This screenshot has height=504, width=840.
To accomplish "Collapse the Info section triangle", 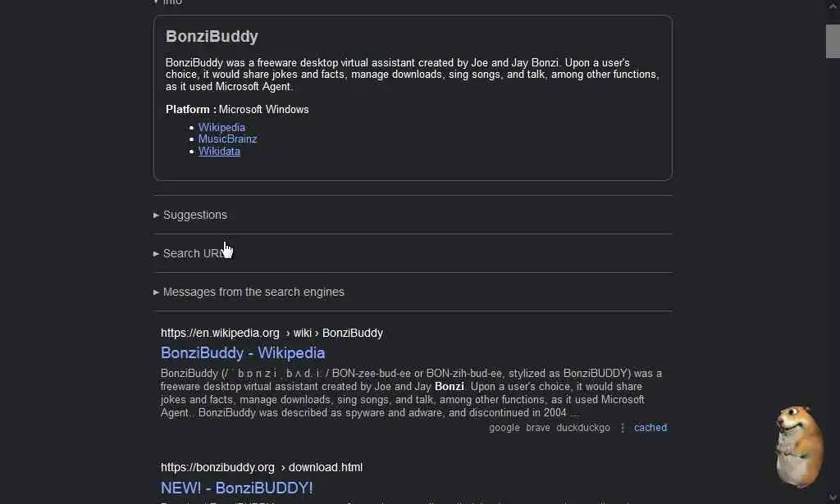I will pos(156,2).
